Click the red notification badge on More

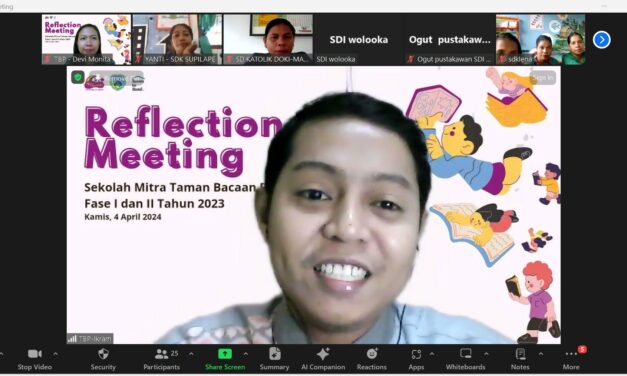point(582,349)
